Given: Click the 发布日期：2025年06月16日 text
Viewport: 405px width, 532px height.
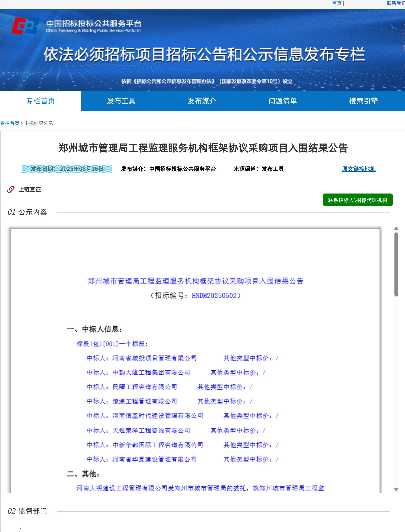Looking at the screenshot, I should tap(67, 169).
